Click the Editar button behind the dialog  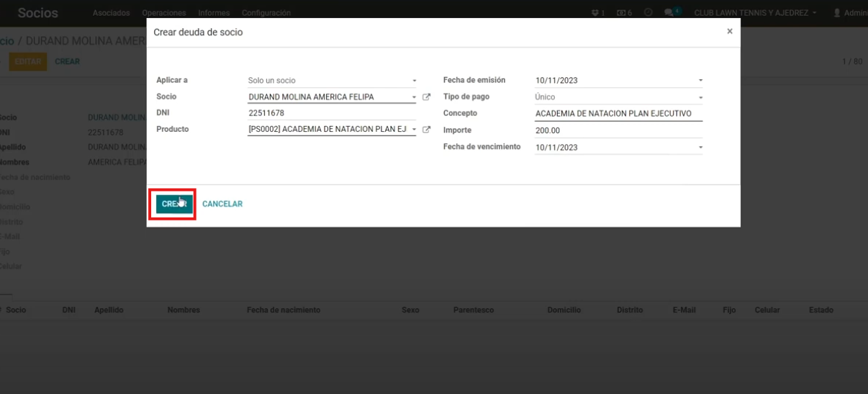(x=28, y=62)
